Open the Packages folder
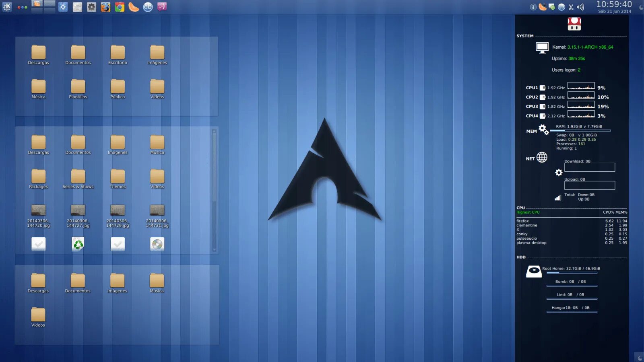The image size is (644, 362). click(38, 179)
